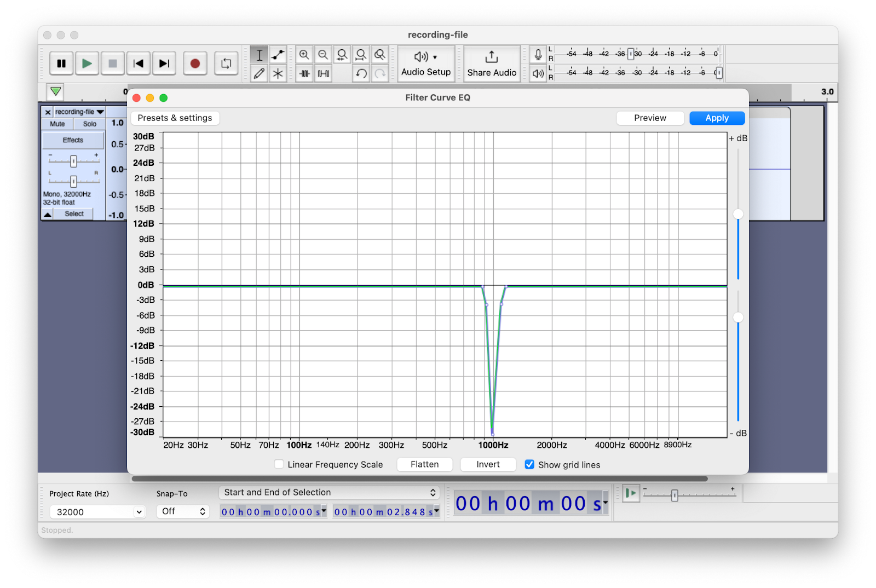Toggle the Loop playback button

click(226, 64)
